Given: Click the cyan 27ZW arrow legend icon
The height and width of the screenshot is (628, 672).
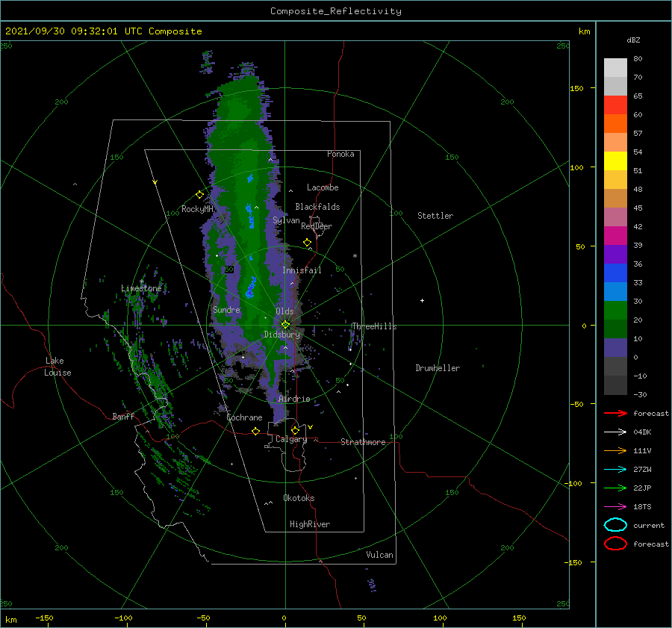Looking at the screenshot, I should (615, 470).
